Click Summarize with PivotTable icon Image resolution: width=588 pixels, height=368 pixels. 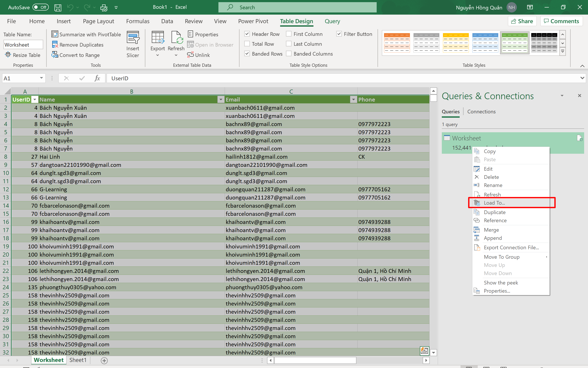pyautogui.click(x=55, y=34)
